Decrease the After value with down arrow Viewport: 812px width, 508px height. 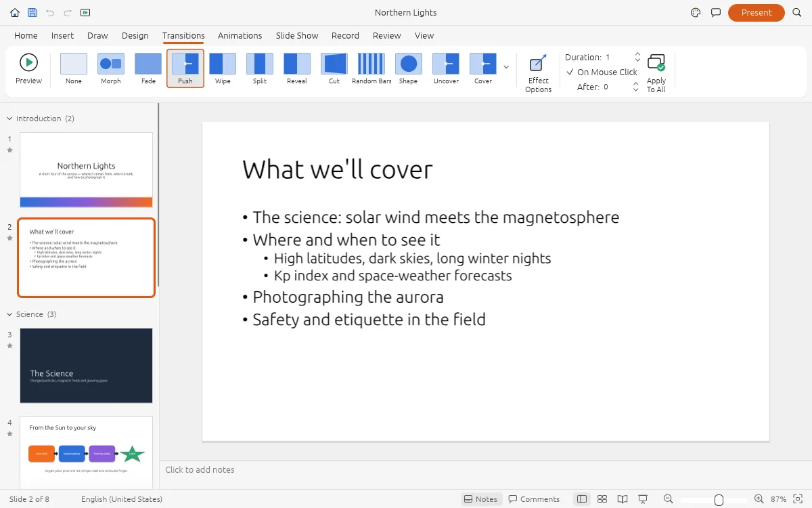click(635, 90)
